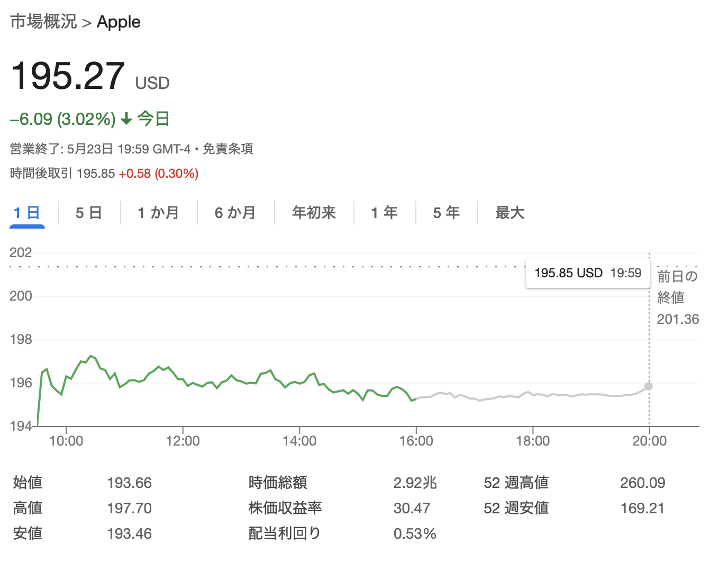Click the 配当利回り value 0.53%
728x562 pixels.
[x=415, y=533]
